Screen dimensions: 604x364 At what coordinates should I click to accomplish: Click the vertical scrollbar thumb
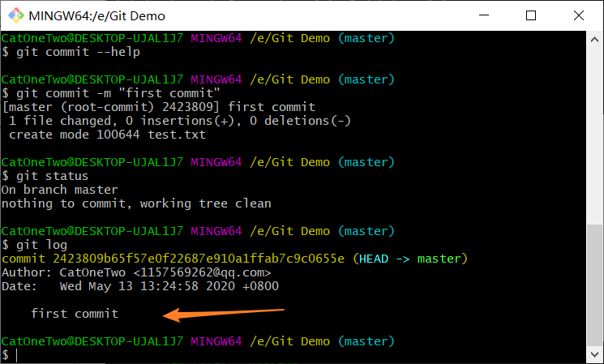(595, 285)
